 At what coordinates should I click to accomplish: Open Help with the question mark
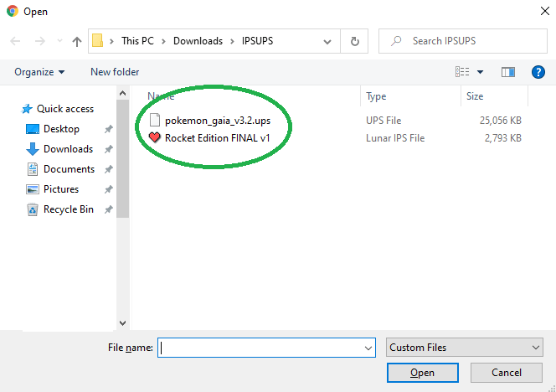(x=538, y=72)
